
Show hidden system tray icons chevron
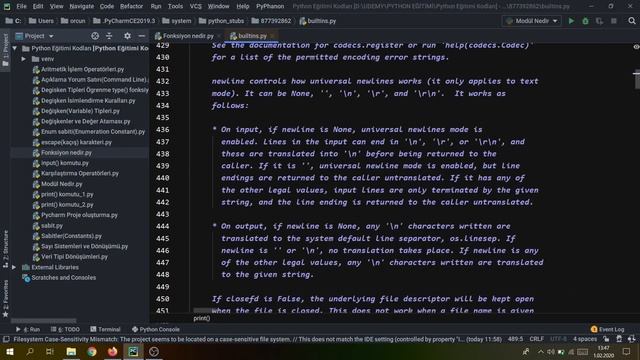[x=540, y=352]
